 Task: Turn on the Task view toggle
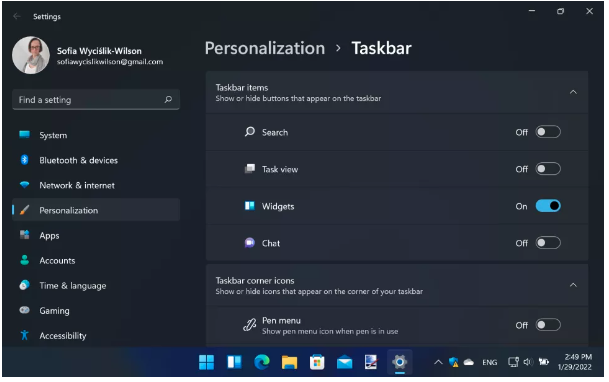tap(548, 169)
